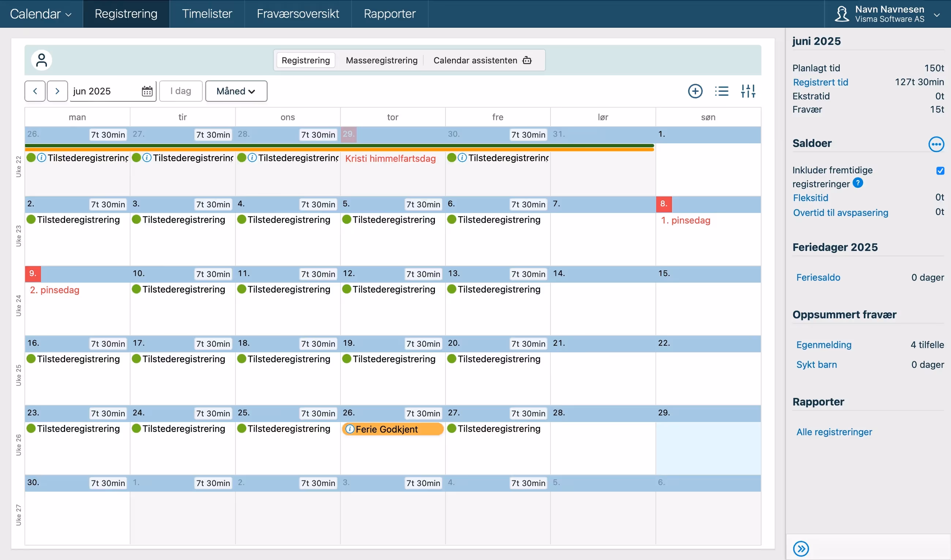Click the employee person avatar icon
Image resolution: width=951 pixels, height=560 pixels.
tap(41, 60)
